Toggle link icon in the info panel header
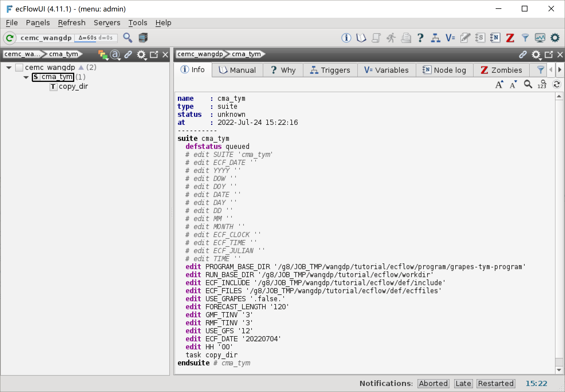 523,54
